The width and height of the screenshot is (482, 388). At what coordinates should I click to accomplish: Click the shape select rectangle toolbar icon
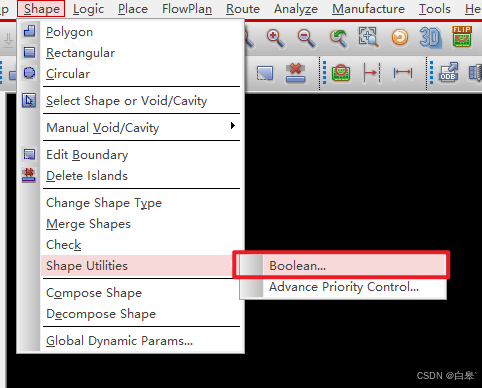(x=265, y=73)
